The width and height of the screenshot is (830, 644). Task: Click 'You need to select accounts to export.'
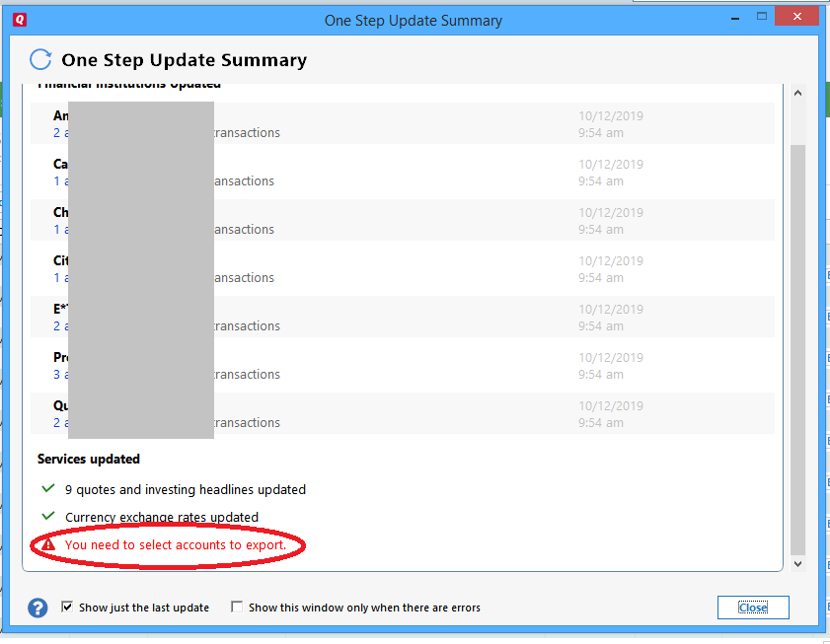coord(176,545)
